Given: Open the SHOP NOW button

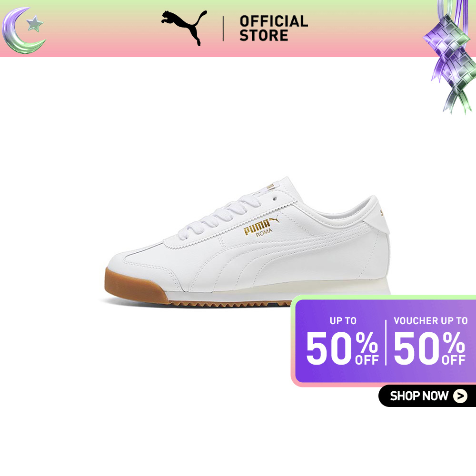Looking at the screenshot, I should [427, 396].
